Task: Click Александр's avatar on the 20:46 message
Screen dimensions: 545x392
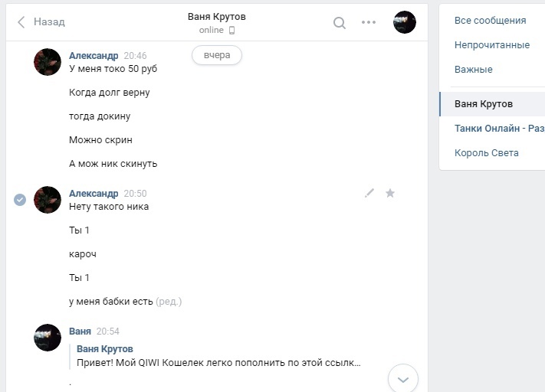Action: click(48, 61)
